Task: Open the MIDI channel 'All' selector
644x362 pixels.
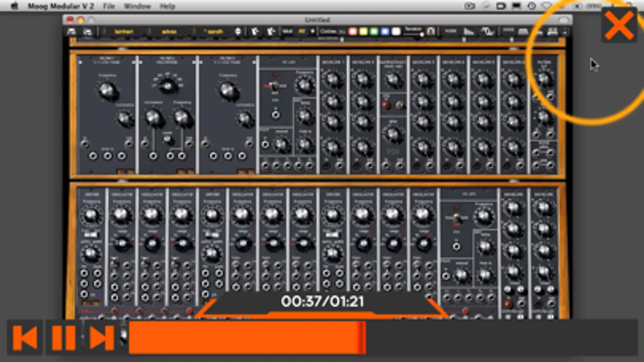Action: pos(302,31)
